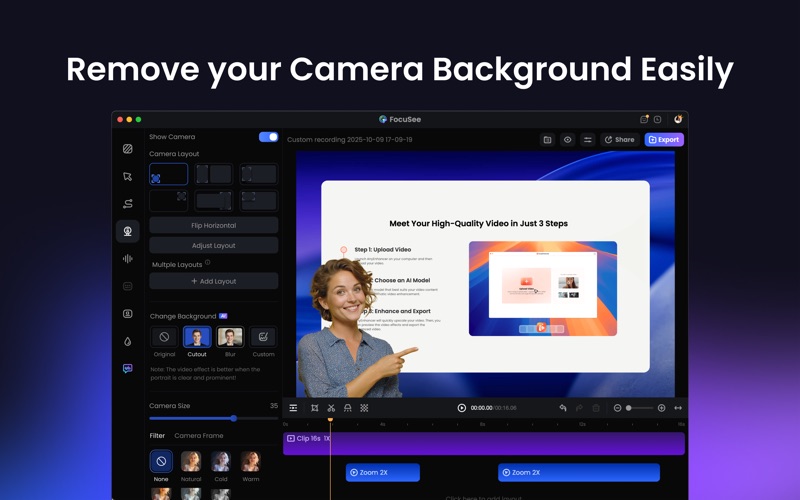Click the scissors cut tool in timeline
The image size is (800, 500).
click(331, 408)
